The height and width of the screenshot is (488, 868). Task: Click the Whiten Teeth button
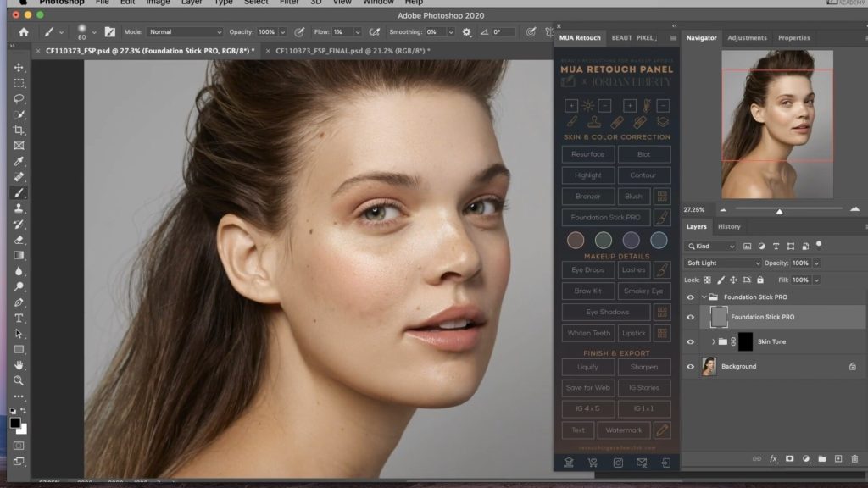(587, 333)
